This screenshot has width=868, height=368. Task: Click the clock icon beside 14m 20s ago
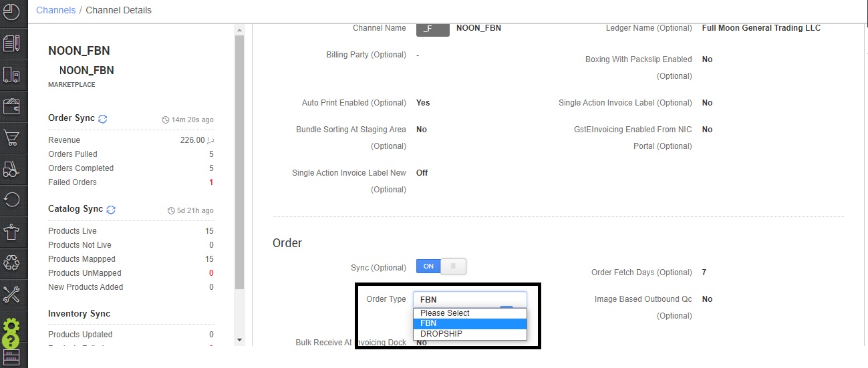click(x=166, y=120)
